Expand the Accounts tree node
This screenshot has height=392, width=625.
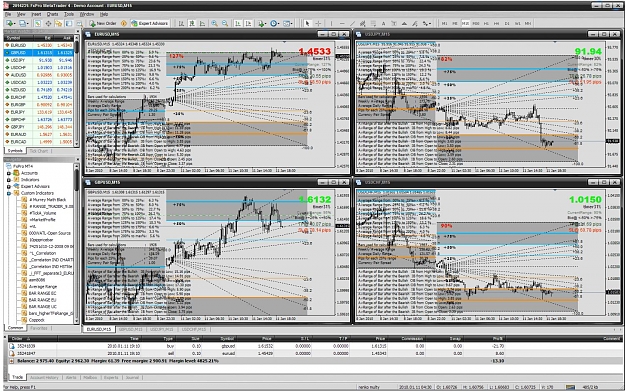click(x=9, y=173)
